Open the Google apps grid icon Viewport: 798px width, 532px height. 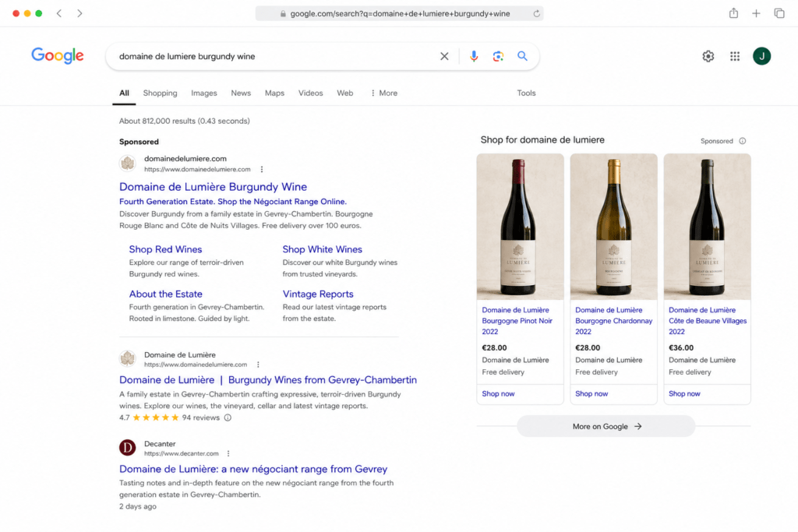click(735, 56)
